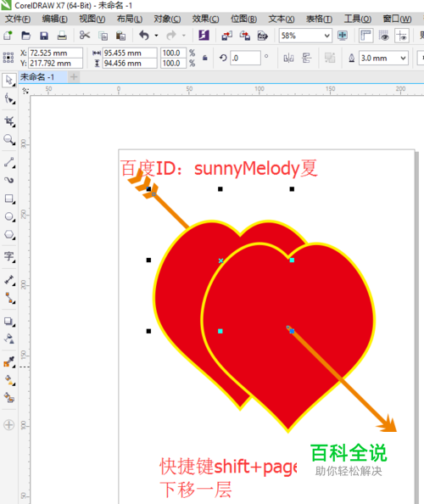
Task: Click the Save disk icon
Action: point(44,36)
